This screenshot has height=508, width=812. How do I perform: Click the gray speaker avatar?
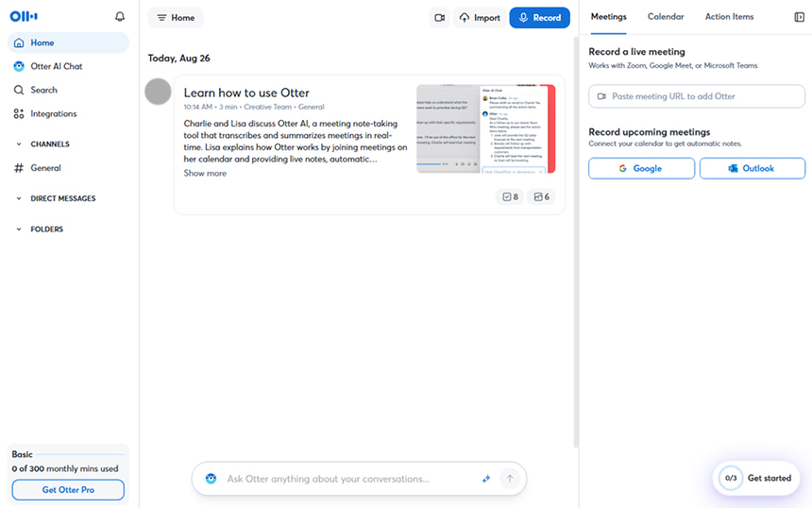pos(158,92)
